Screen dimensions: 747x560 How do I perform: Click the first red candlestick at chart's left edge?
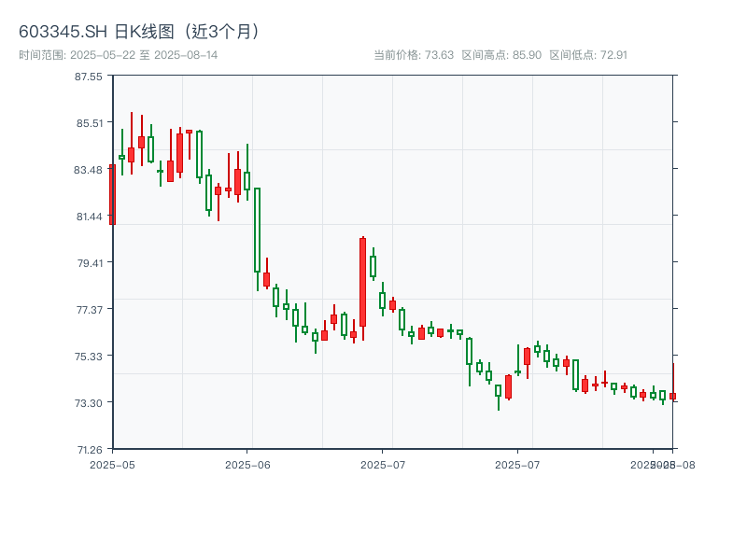(x=112, y=194)
